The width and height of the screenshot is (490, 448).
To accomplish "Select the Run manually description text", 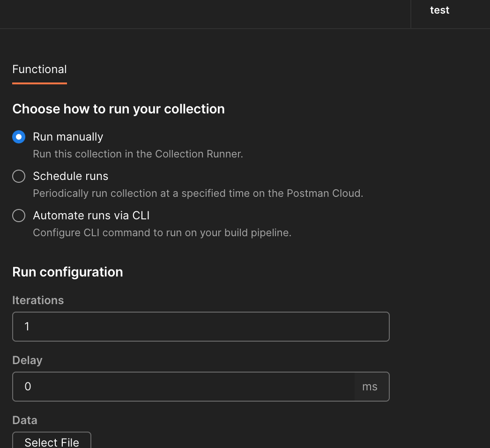I will click(138, 154).
